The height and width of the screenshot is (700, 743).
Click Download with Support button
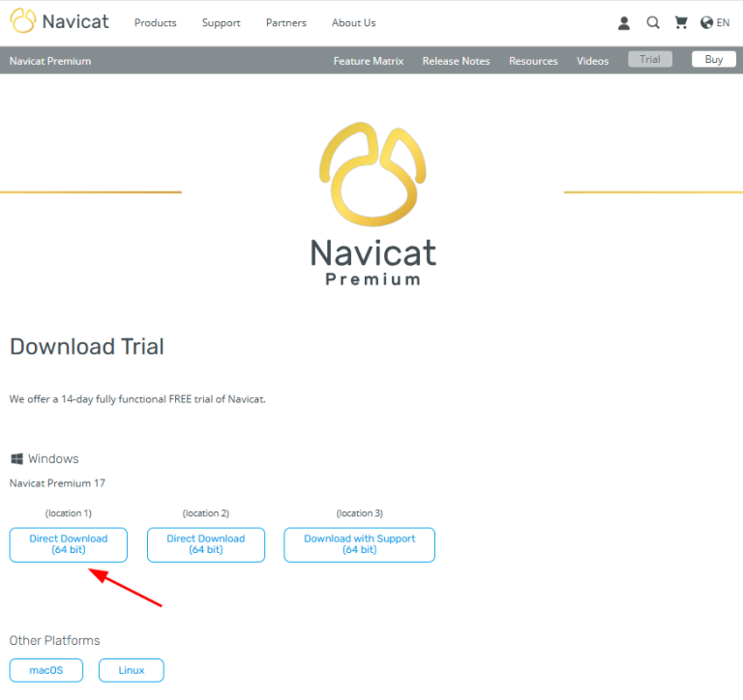[359, 544]
